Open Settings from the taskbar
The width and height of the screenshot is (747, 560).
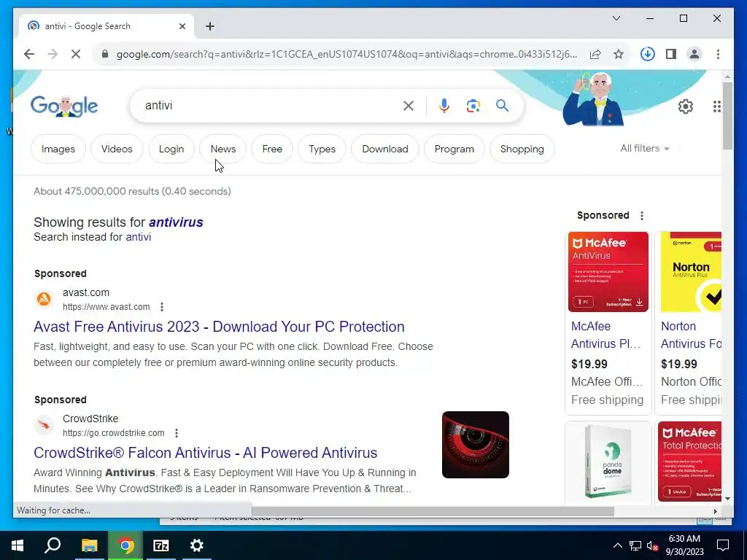pos(197,545)
